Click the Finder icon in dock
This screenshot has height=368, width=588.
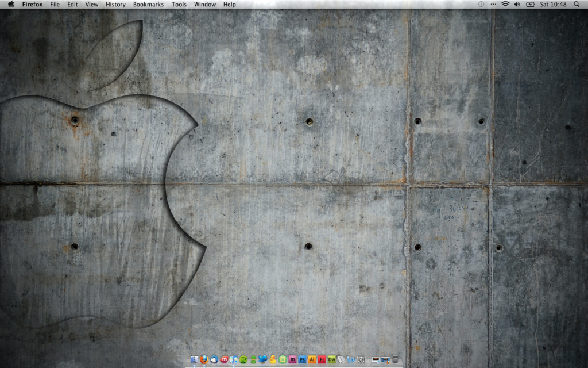click(x=195, y=360)
